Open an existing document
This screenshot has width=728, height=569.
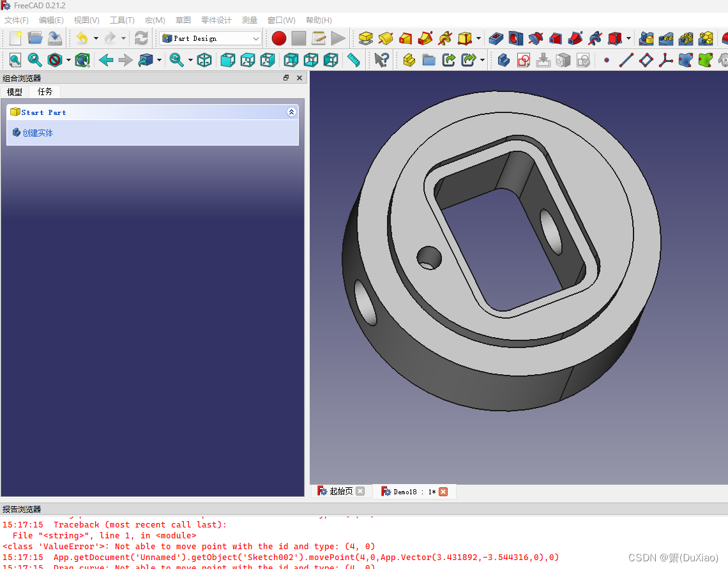point(35,38)
